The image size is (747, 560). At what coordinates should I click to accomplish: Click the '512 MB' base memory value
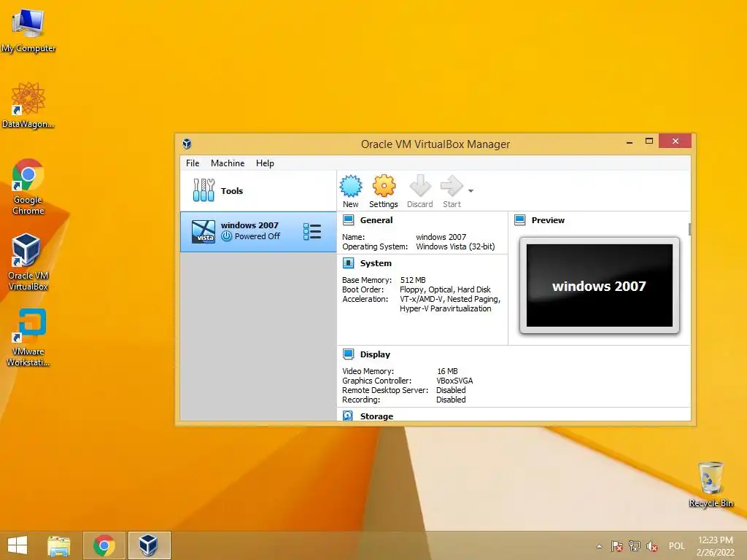[413, 280]
